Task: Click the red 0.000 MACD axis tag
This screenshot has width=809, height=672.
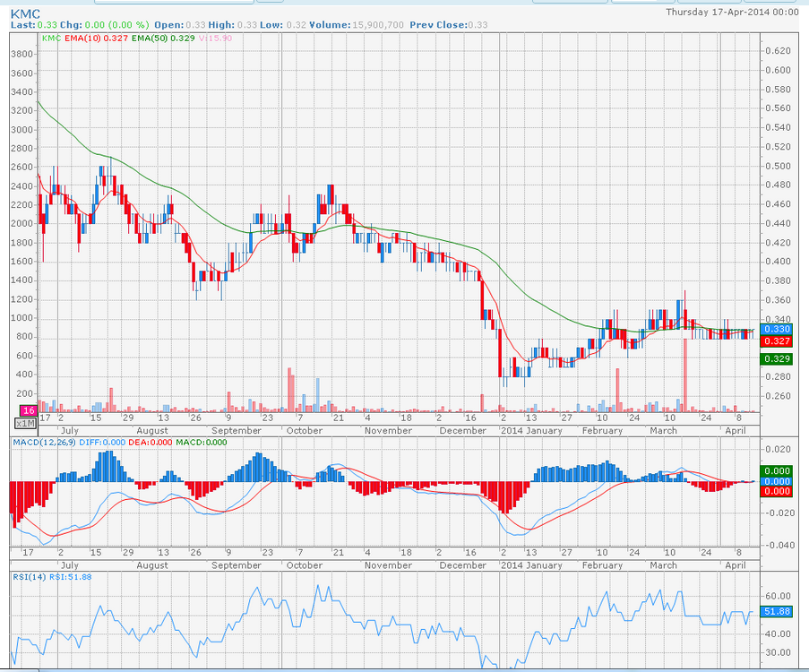Action: pyautogui.click(x=774, y=491)
